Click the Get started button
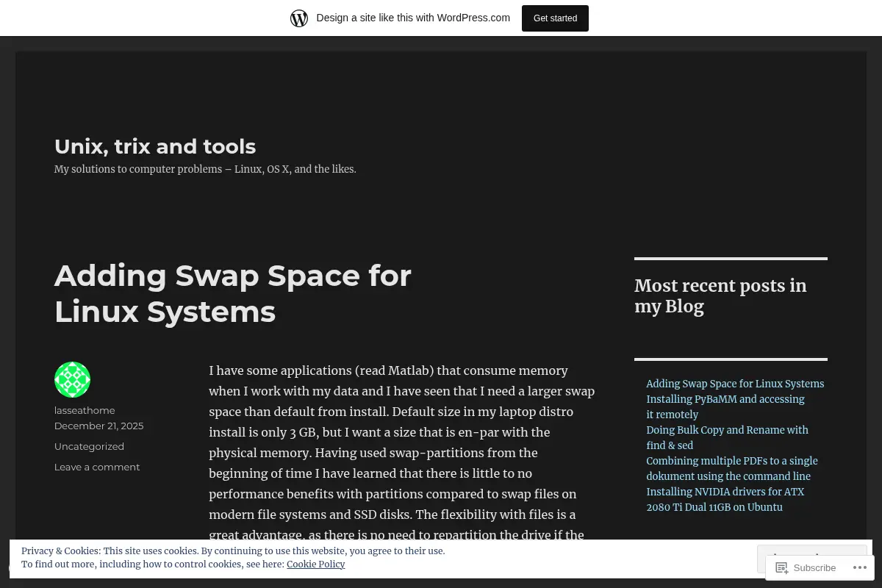Image resolution: width=882 pixels, height=588 pixels. click(x=555, y=18)
